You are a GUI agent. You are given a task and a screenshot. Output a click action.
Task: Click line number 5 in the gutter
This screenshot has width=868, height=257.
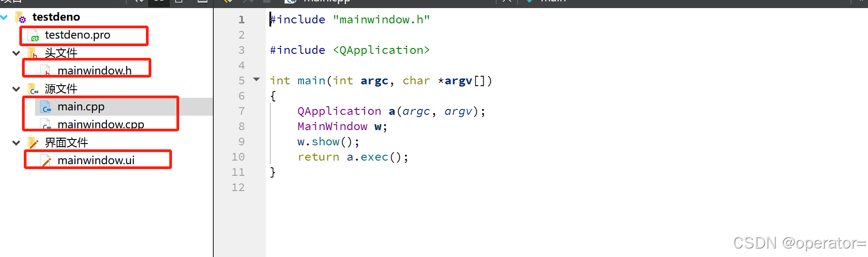point(242,81)
